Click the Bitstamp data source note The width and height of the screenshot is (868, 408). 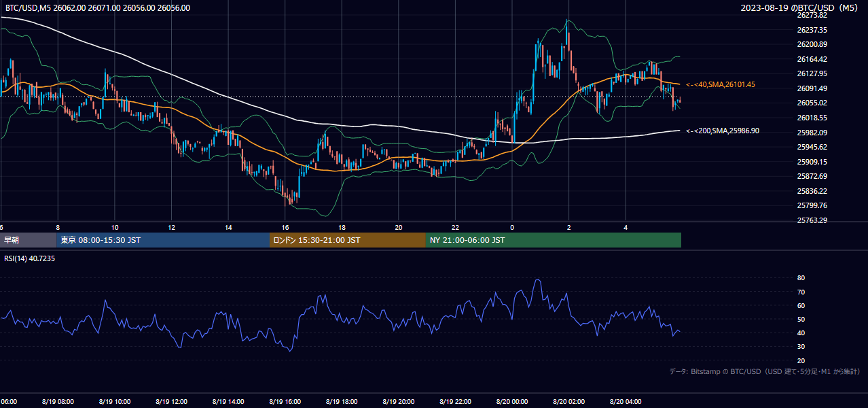click(x=765, y=371)
